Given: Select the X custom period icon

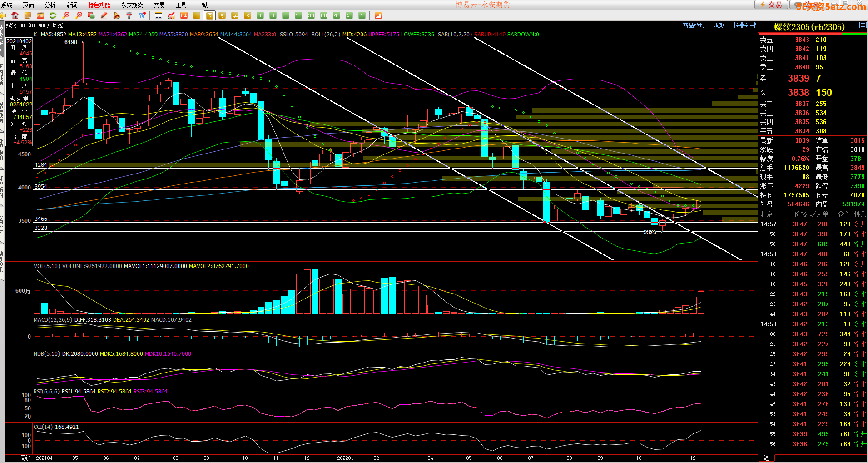Looking at the screenshot, I should [248, 15].
